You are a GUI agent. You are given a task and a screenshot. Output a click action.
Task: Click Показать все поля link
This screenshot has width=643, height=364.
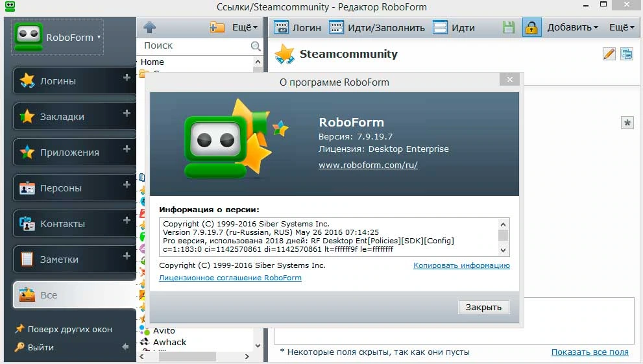(x=590, y=352)
